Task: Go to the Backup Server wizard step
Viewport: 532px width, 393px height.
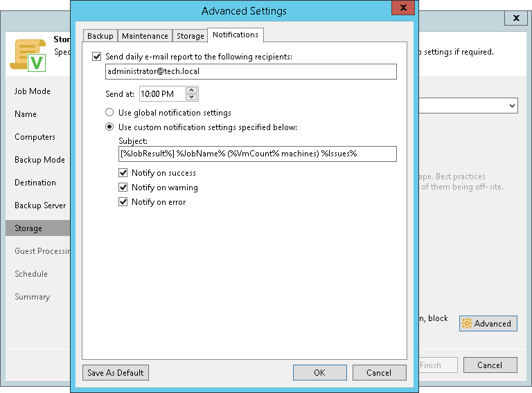Action: pos(40,205)
